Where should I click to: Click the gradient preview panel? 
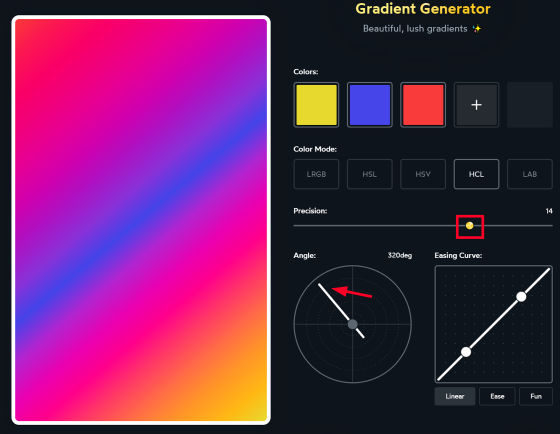141,220
